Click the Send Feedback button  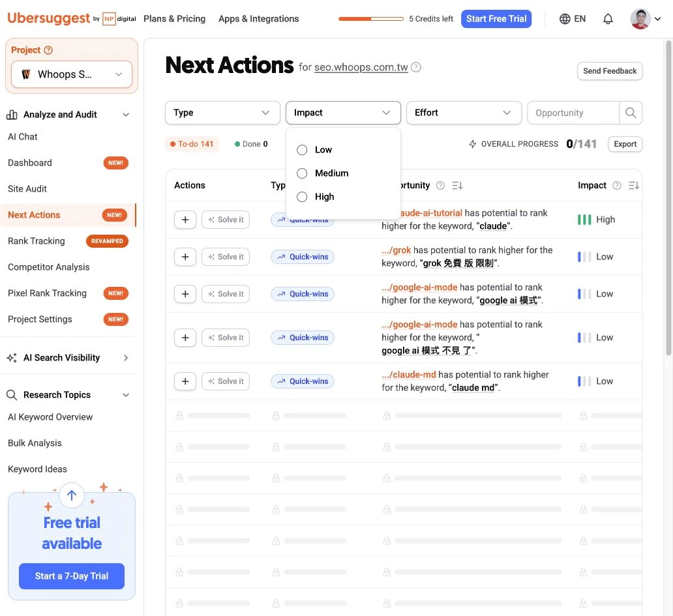tap(610, 71)
